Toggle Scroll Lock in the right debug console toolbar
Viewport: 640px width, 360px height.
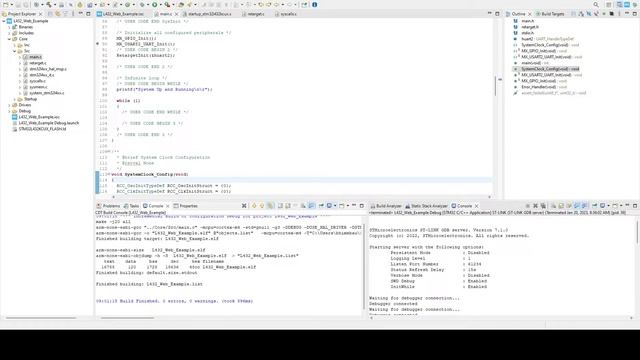point(561,206)
